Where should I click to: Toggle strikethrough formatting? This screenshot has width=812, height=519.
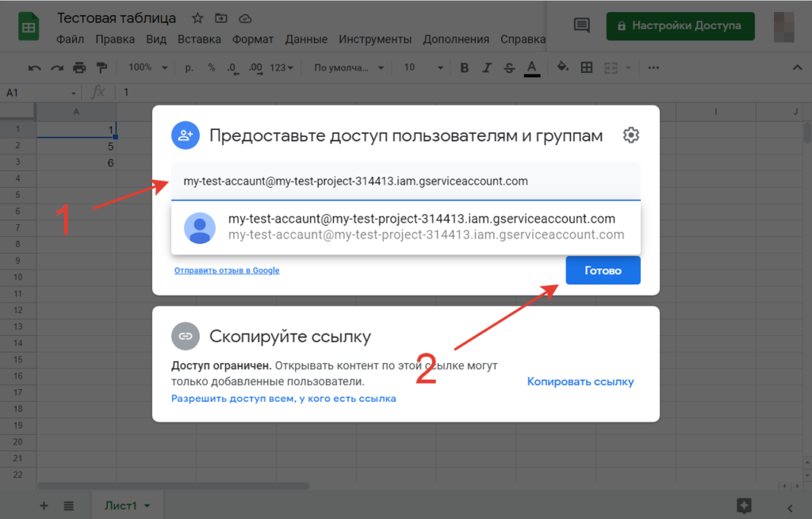click(x=509, y=67)
